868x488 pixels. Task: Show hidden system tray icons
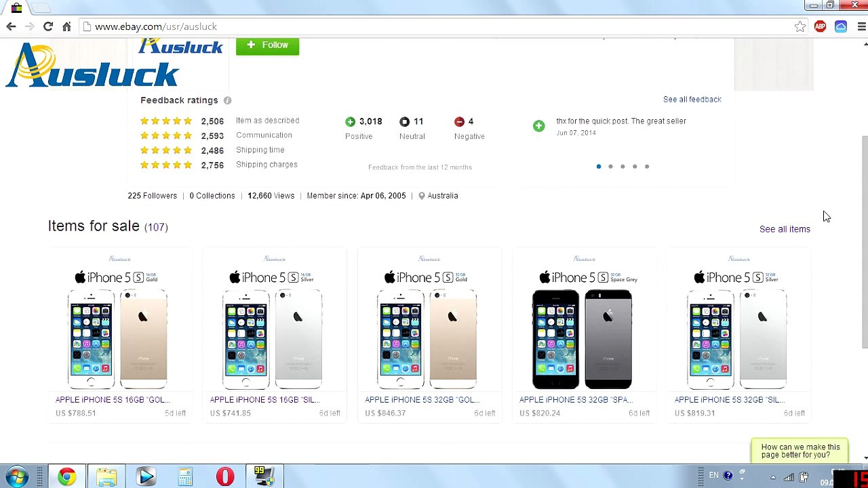(x=773, y=478)
